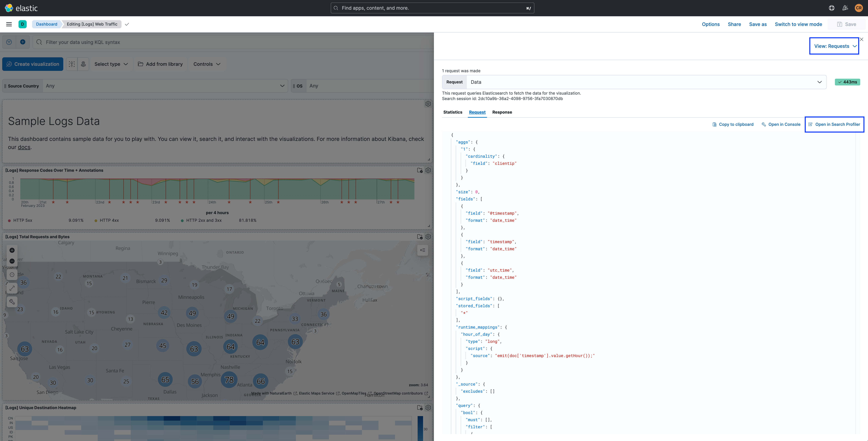The image size is (868, 441).
Task: Add a text markdown panel icon
Action: [x=72, y=64]
